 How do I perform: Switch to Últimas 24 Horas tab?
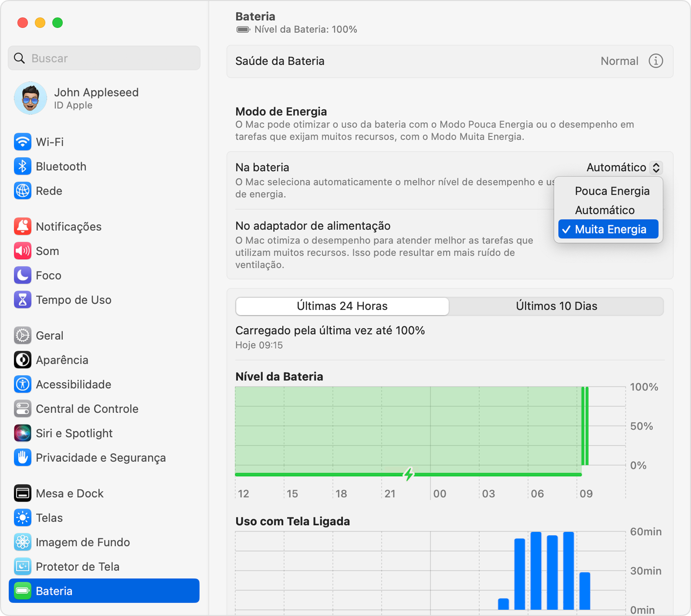click(342, 306)
